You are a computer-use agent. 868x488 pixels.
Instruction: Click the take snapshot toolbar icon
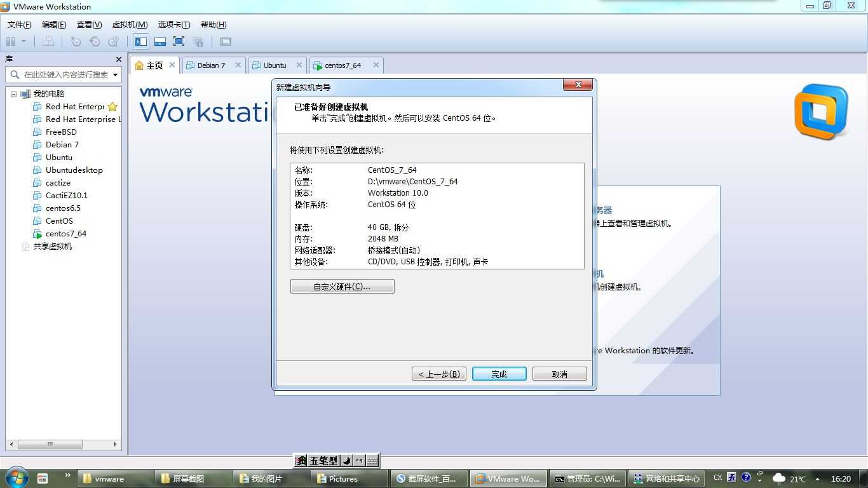76,41
